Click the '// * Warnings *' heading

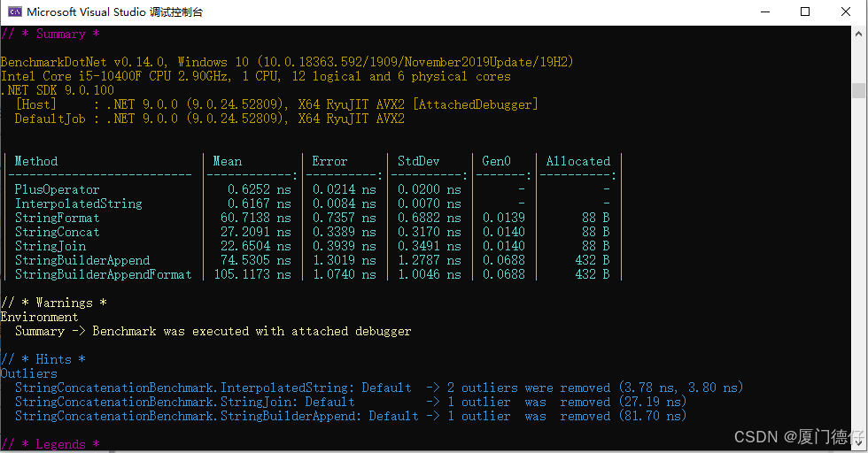54,303
